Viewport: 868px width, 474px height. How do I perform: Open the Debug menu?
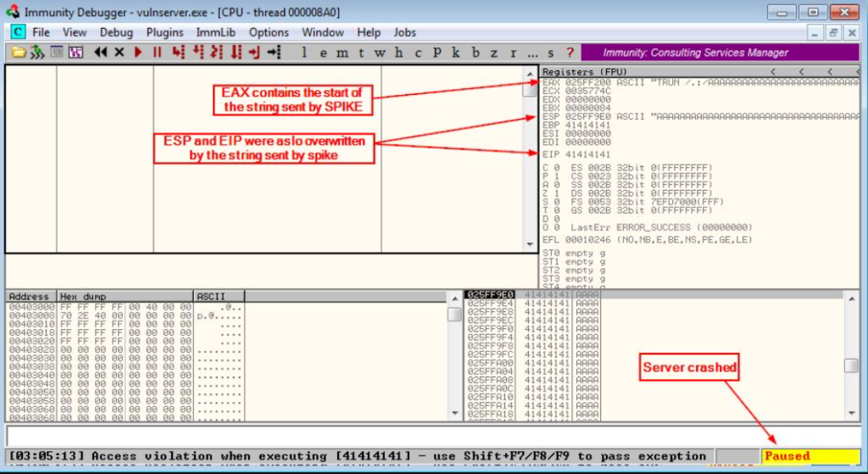point(116,32)
